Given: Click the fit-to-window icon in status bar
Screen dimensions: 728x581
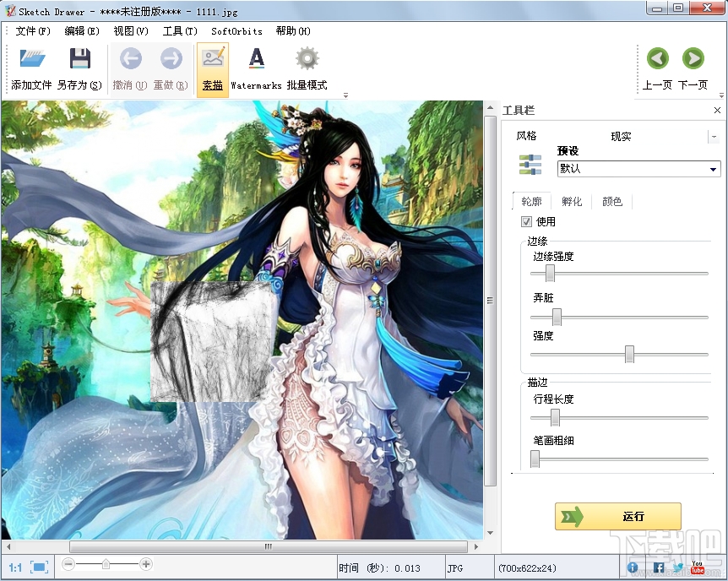Looking at the screenshot, I should click(40, 567).
